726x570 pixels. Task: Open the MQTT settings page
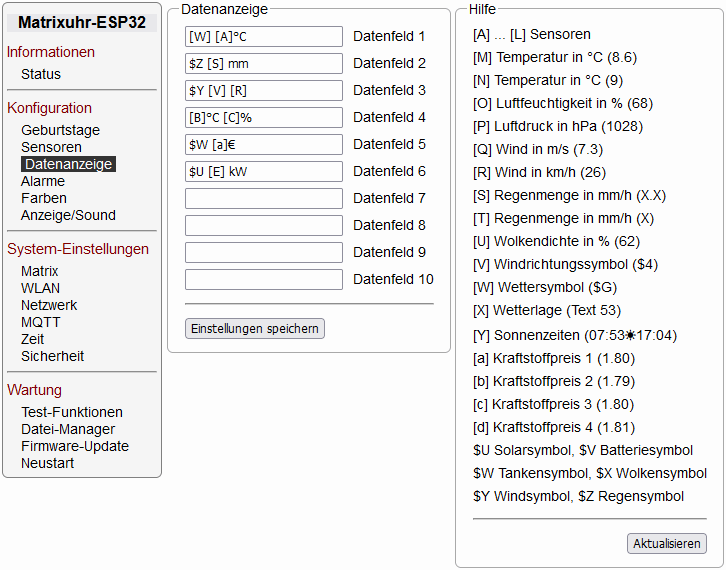click(x=41, y=322)
